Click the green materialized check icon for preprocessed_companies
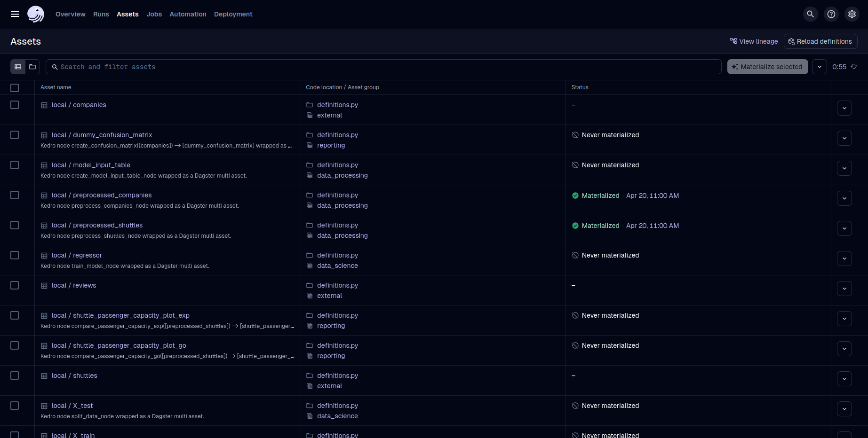Image resolution: width=868 pixels, height=438 pixels. pyautogui.click(x=575, y=196)
